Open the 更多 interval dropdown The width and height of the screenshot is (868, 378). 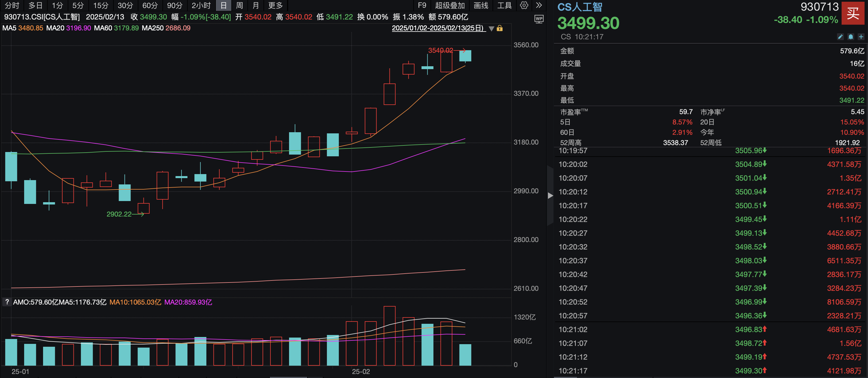[x=275, y=5]
